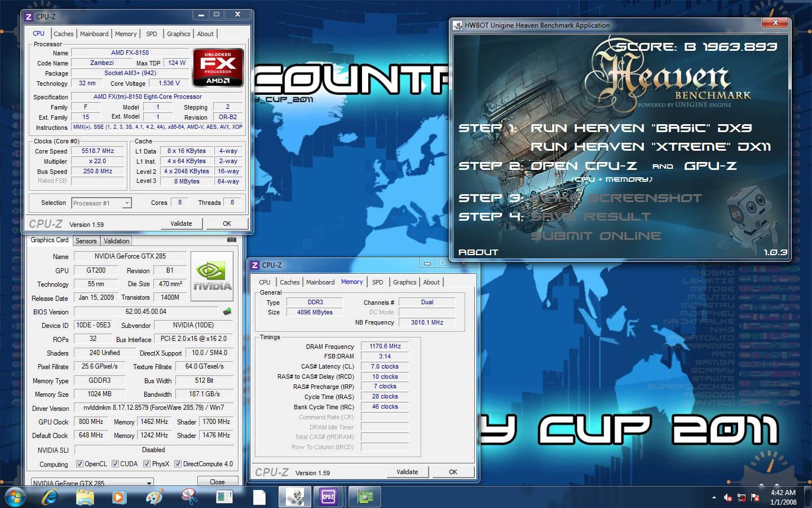Open the Windows Start menu
Image resolution: width=812 pixels, height=508 pixels.
coord(15,497)
